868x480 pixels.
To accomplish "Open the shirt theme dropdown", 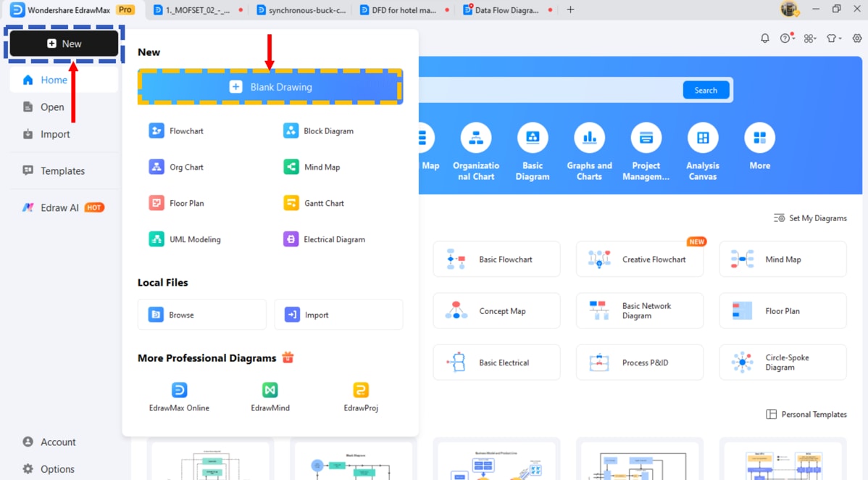I will (x=834, y=38).
